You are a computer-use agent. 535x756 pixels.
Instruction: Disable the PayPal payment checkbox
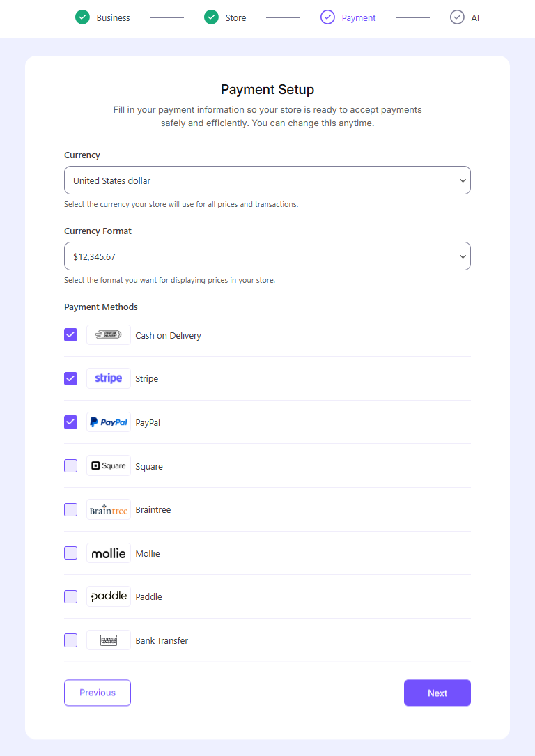click(x=71, y=422)
